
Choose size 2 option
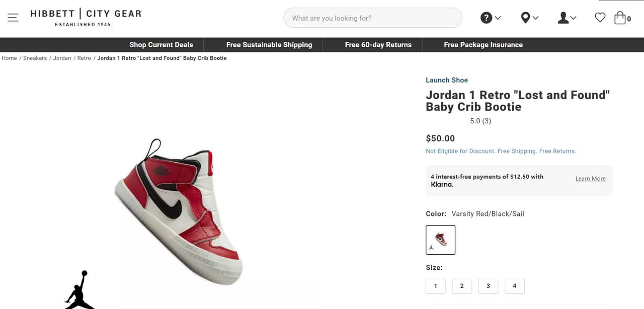click(461, 286)
